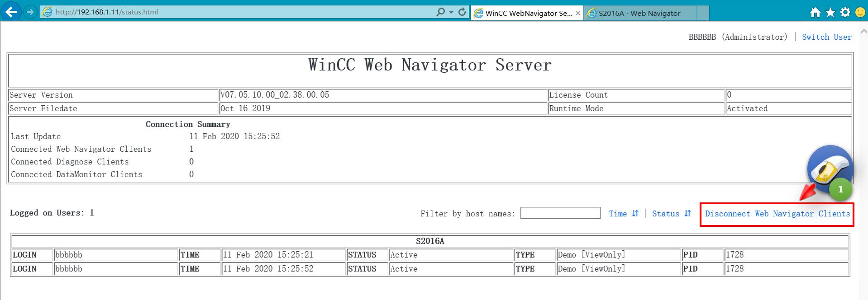
Task: Open Favorites with the star icon
Action: 830,12
